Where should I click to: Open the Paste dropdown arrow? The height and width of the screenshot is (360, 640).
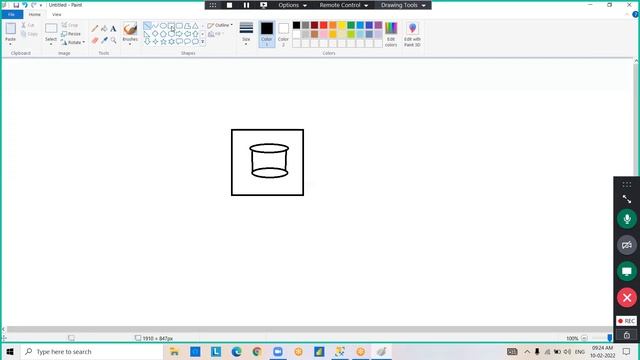[x=11, y=43]
